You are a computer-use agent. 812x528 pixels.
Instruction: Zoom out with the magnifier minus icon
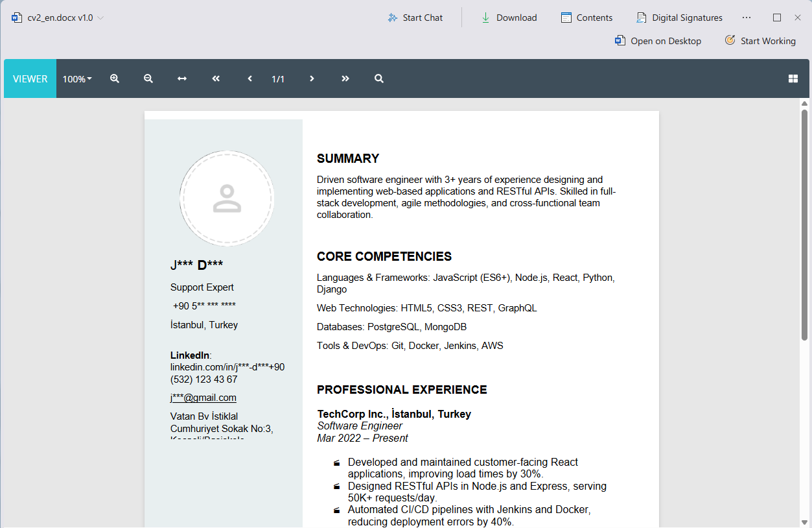coord(148,78)
